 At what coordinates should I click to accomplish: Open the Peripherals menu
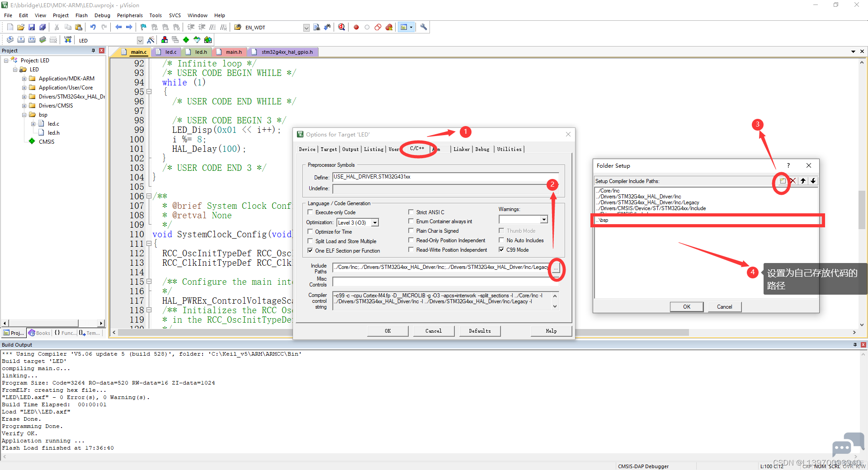click(x=130, y=15)
